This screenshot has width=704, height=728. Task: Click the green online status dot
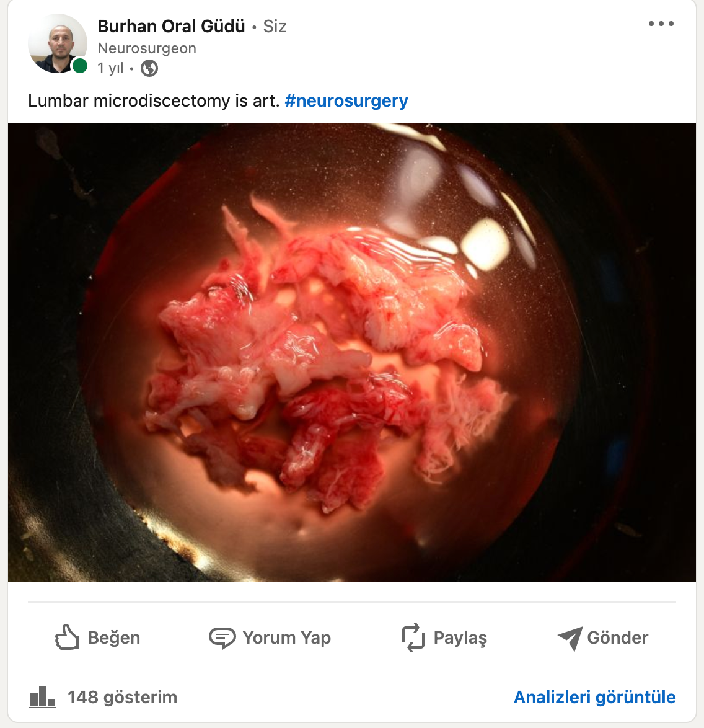click(x=80, y=66)
